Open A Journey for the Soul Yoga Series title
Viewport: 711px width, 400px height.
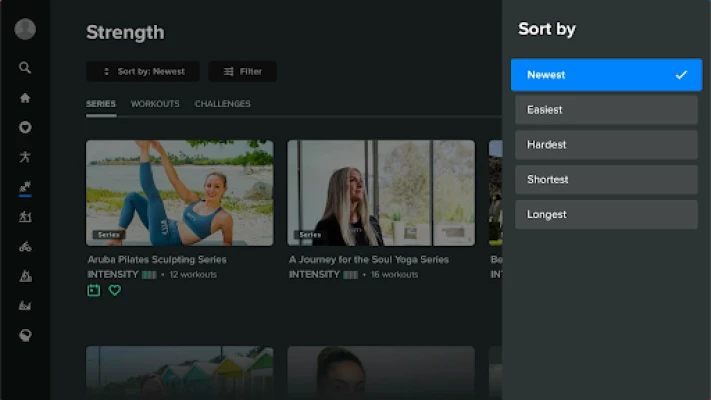point(369,259)
